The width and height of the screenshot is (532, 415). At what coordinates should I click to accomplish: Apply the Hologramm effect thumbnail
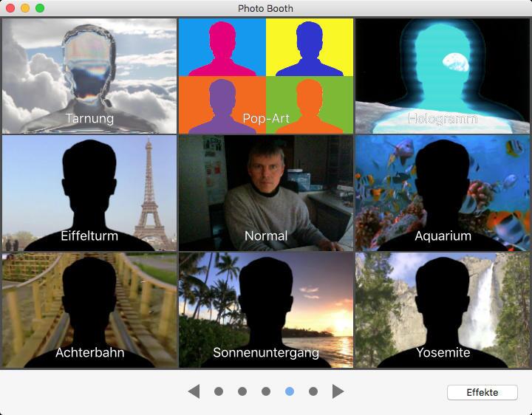pyautogui.click(x=443, y=76)
